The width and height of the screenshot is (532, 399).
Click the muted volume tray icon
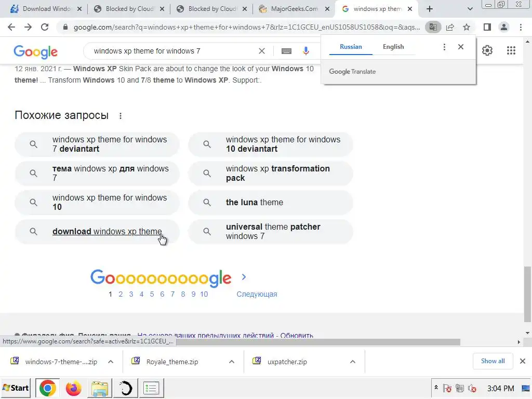pos(472,388)
